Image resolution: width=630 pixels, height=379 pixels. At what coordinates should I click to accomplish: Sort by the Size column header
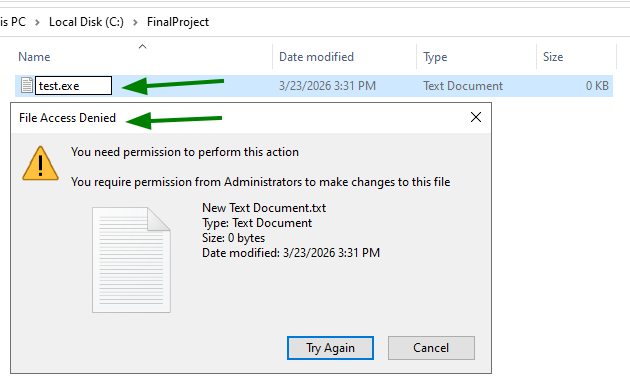553,57
